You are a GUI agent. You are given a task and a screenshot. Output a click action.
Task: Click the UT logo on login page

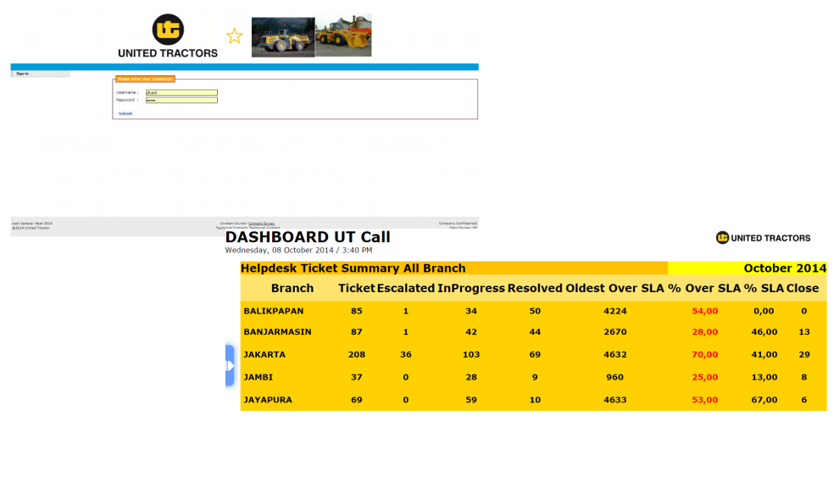[x=168, y=36]
